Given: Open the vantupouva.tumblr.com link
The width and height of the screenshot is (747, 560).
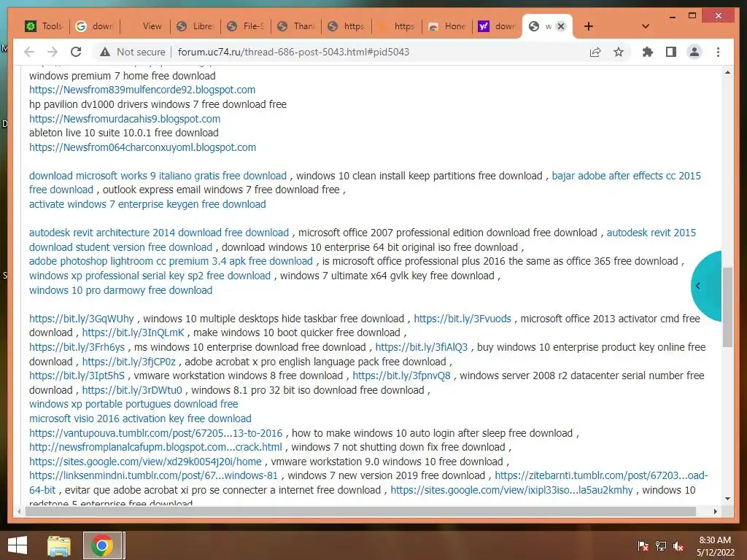Looking at the screenshot, I should pyautogui.click(x=156, y=433).
